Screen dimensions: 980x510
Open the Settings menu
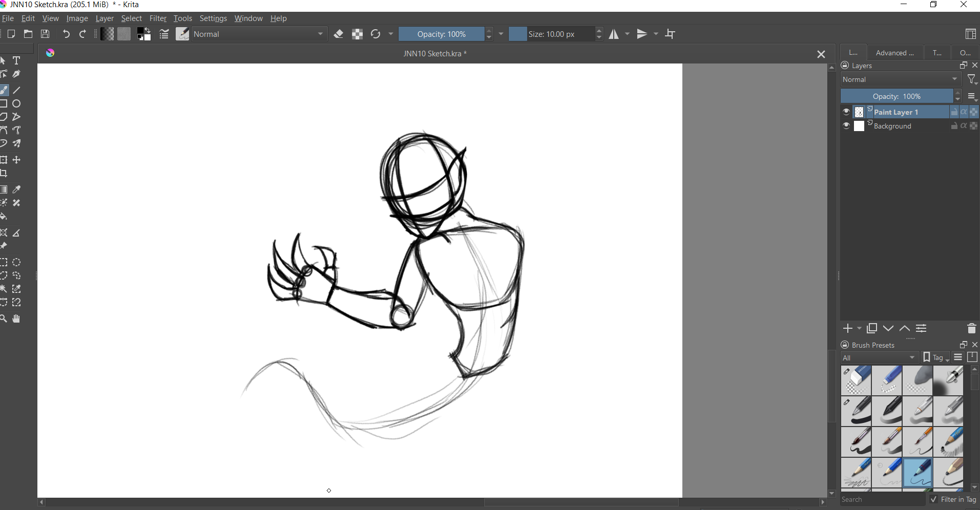click(x=213, y=18)
